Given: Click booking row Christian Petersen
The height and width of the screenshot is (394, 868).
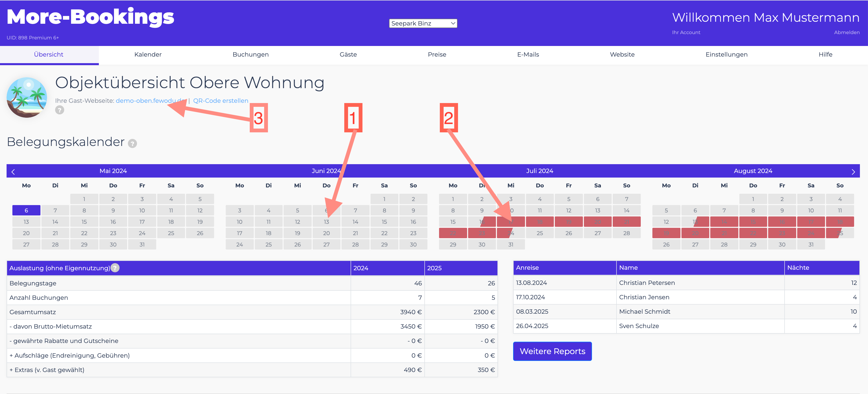Looking at the screenshot, I should tap(686, 283).
